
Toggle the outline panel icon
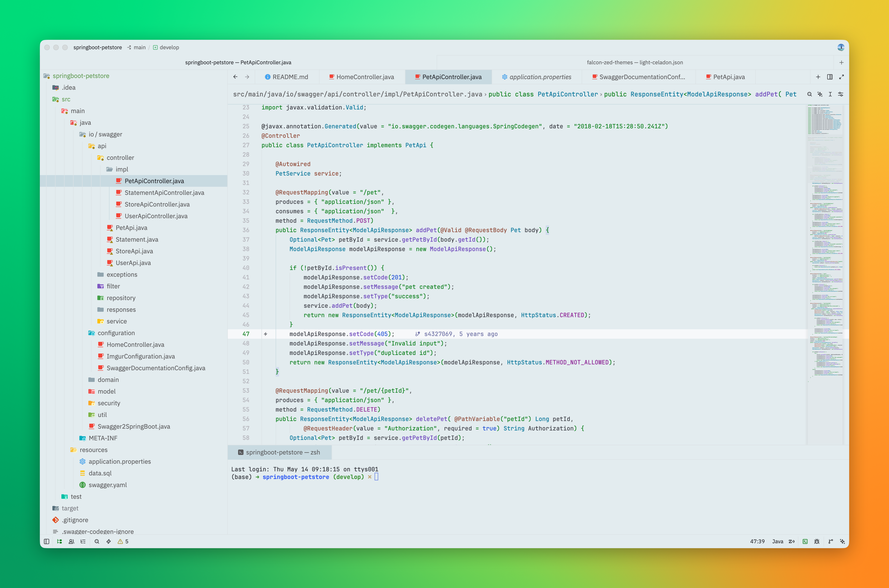pos(83,541)
